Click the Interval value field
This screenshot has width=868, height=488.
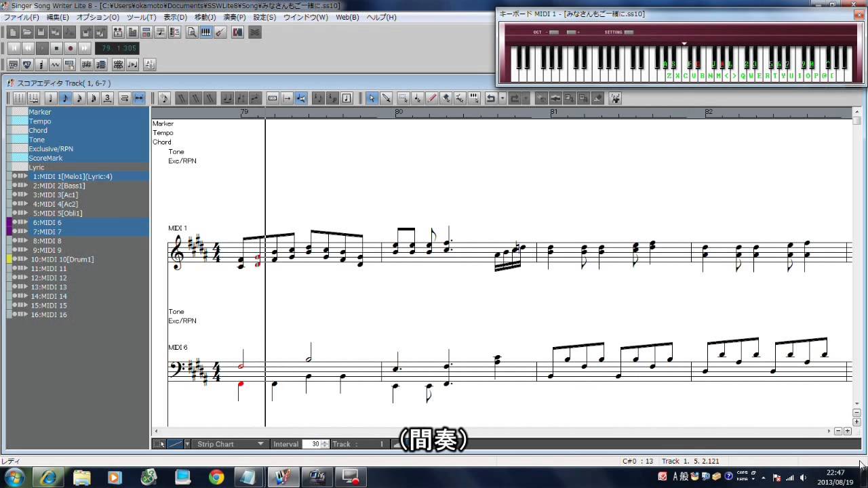(x=315, y=444)
